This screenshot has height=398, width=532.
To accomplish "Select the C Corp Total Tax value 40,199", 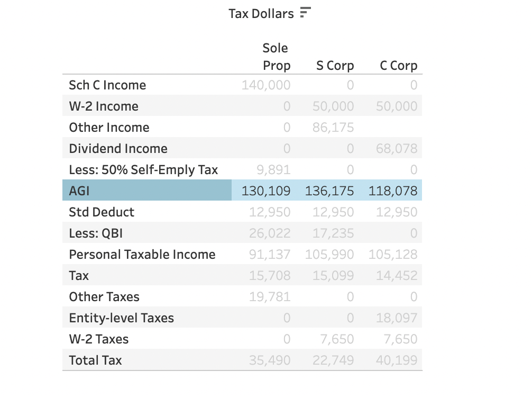I will tap(397, 360).
